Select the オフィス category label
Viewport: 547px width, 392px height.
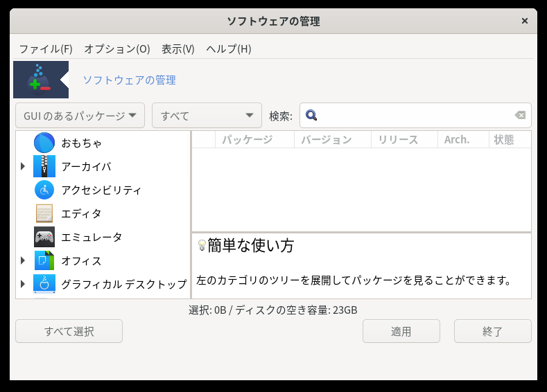81,261
